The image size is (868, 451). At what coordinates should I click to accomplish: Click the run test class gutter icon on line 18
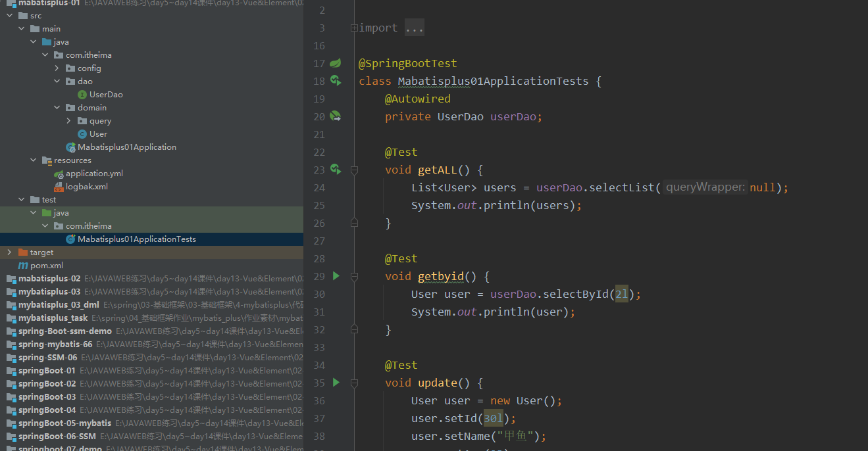click(x=336, y=81)
